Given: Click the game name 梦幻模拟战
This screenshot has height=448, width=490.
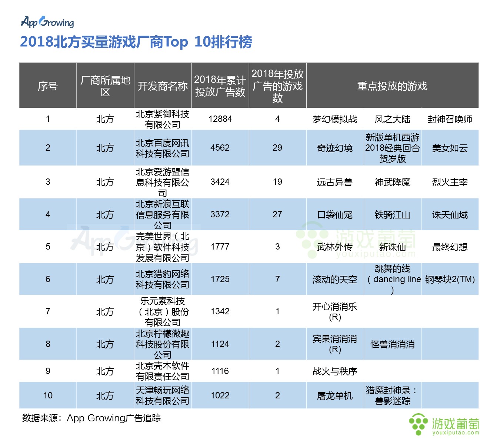Looking at the screenshot, I should coord(335,119).
